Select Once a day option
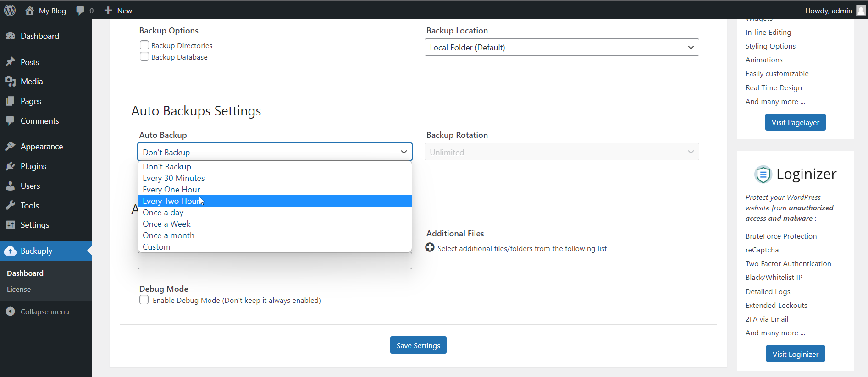This screenshot has width=868, height=377. (x=275, y=212)
